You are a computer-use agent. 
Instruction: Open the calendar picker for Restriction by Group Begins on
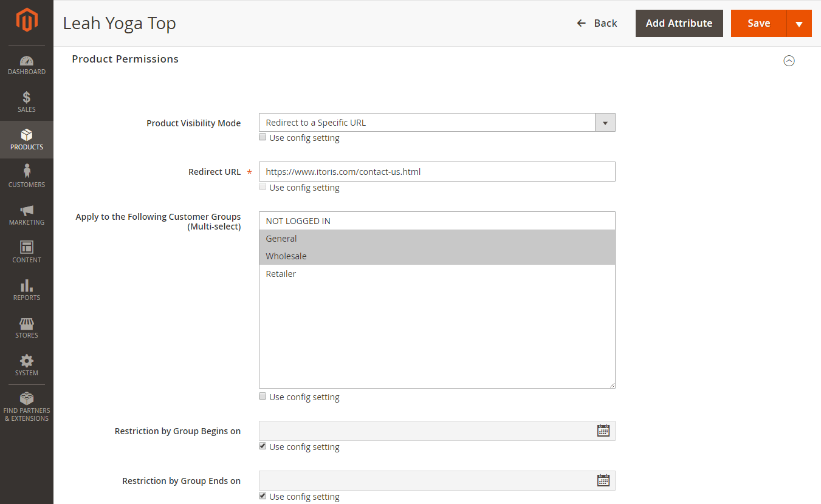[x=603, y=430]
